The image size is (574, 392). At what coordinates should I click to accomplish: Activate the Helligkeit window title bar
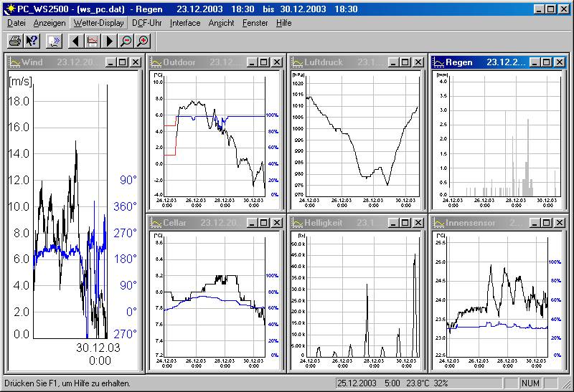coord(337,223)
